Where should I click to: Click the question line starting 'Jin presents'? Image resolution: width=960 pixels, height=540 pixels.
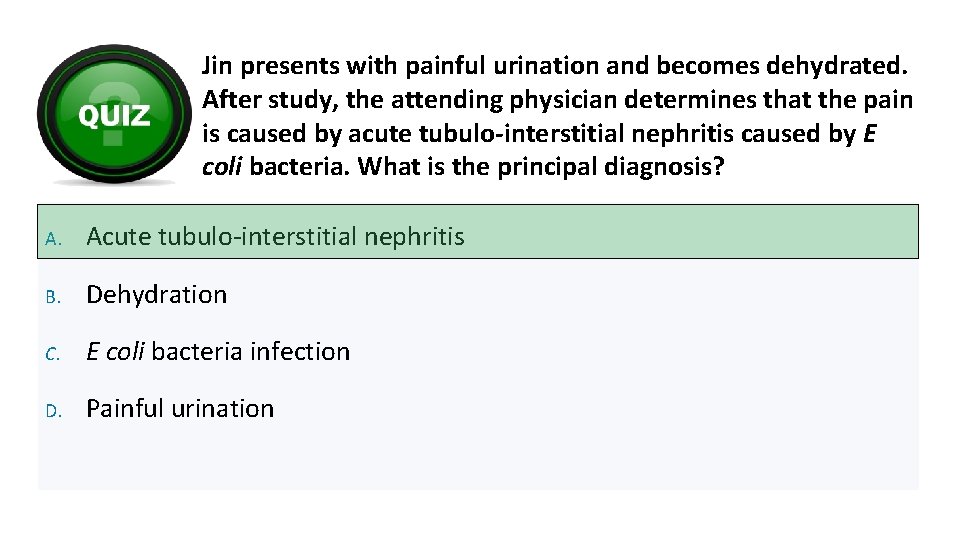[555, 67]
